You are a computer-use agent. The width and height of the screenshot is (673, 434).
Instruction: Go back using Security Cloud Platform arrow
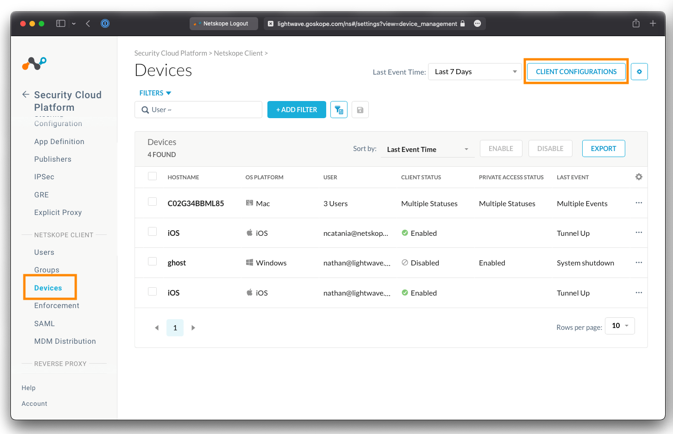point(26,94)
